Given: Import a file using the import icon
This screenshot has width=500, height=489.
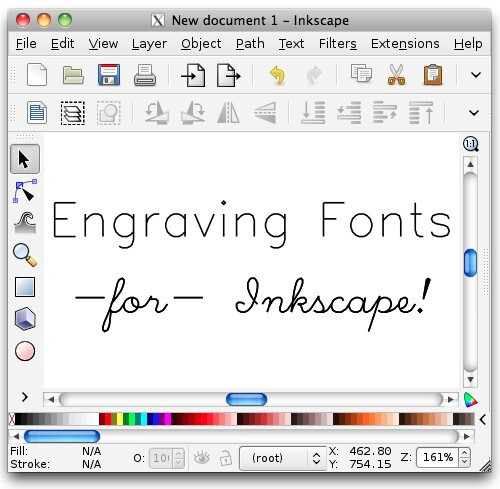Looking at the screenshot, I should click(194, 75).
